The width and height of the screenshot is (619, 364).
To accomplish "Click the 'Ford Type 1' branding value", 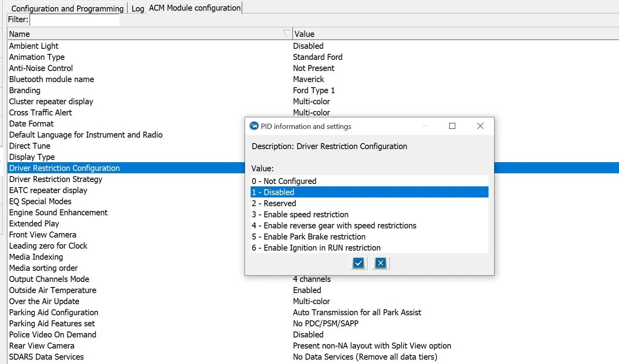I will coord(314,90).
